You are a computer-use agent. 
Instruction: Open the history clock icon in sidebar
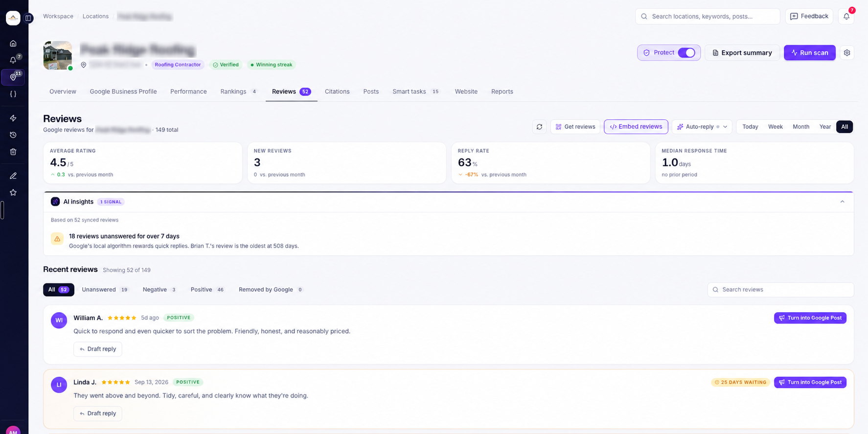[x=13, y=135]
